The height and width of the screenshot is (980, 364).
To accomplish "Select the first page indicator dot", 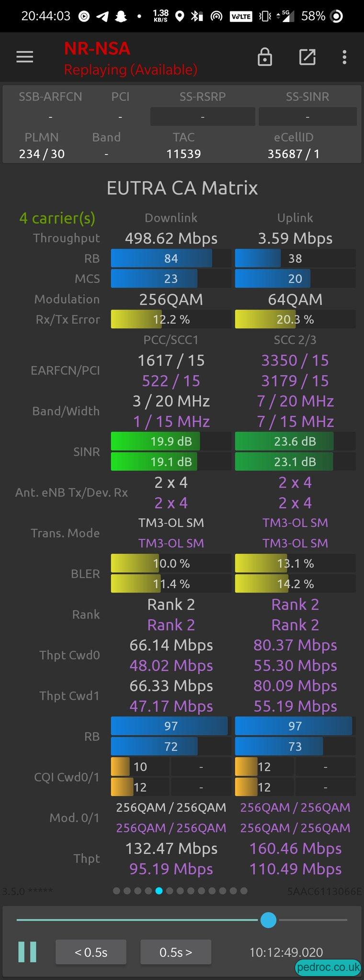I will click(x=116, y=891).
